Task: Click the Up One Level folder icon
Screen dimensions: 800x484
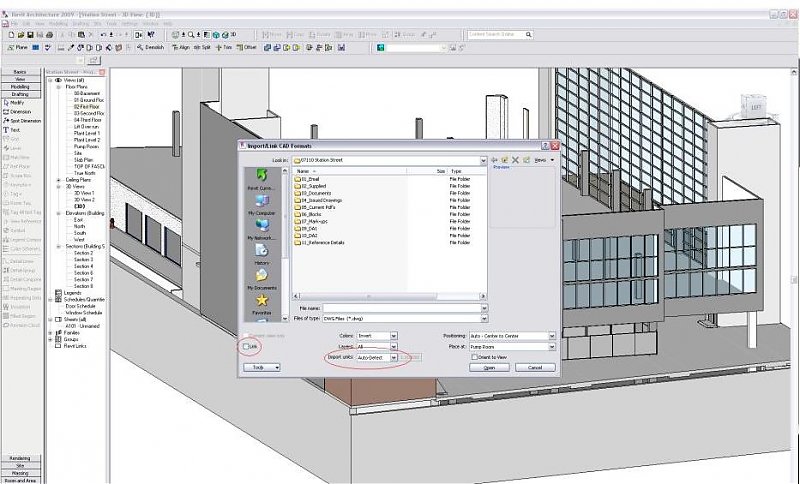Action: [505, 160]
